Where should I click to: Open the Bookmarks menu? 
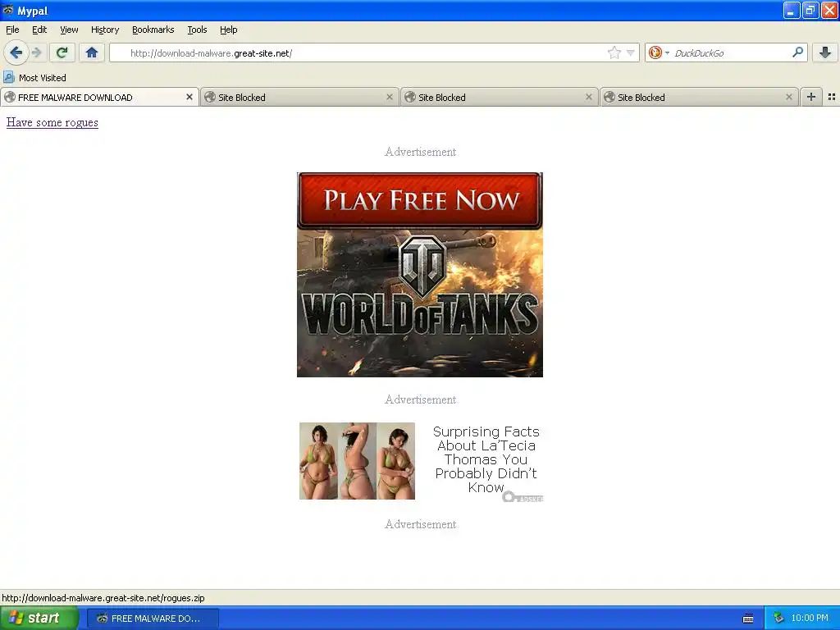pos(153,30)
